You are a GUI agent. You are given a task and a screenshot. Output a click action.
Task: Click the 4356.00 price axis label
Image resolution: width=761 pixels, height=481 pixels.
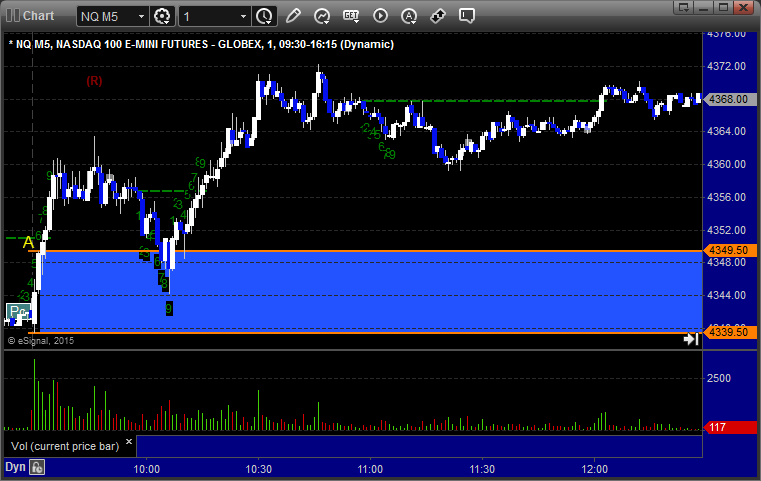727,197
